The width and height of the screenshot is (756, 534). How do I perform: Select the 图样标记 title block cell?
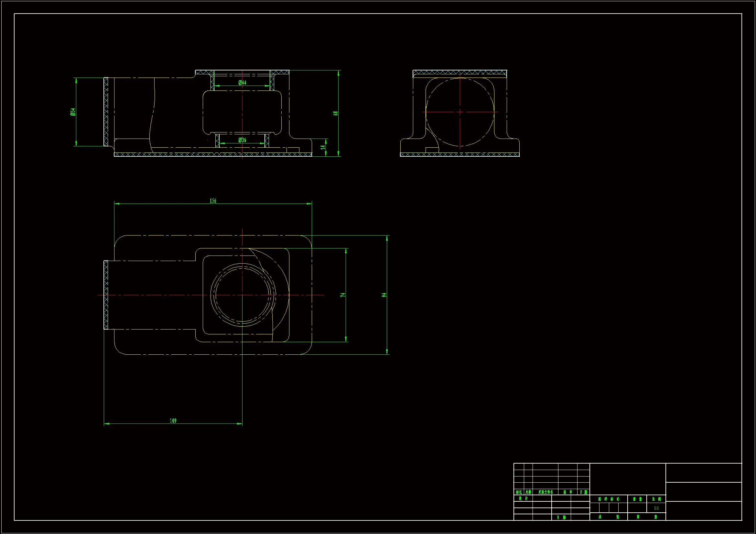pos(609,499)
